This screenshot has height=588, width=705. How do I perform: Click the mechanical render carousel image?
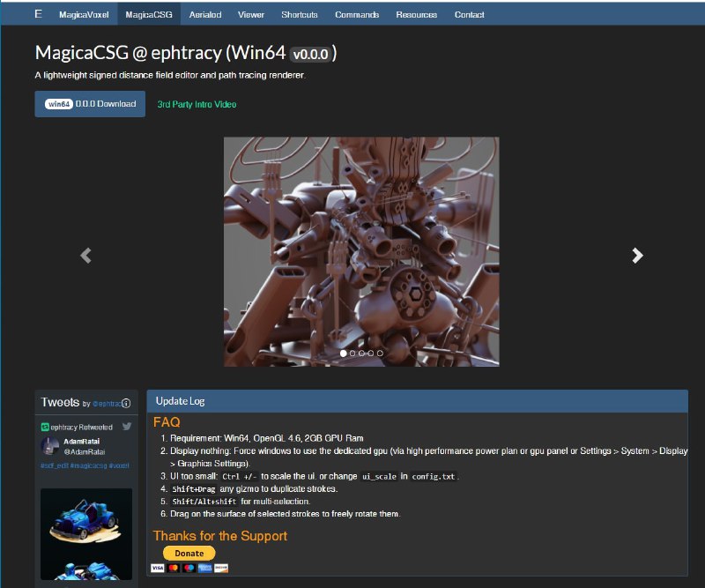(x=361, y=251)
